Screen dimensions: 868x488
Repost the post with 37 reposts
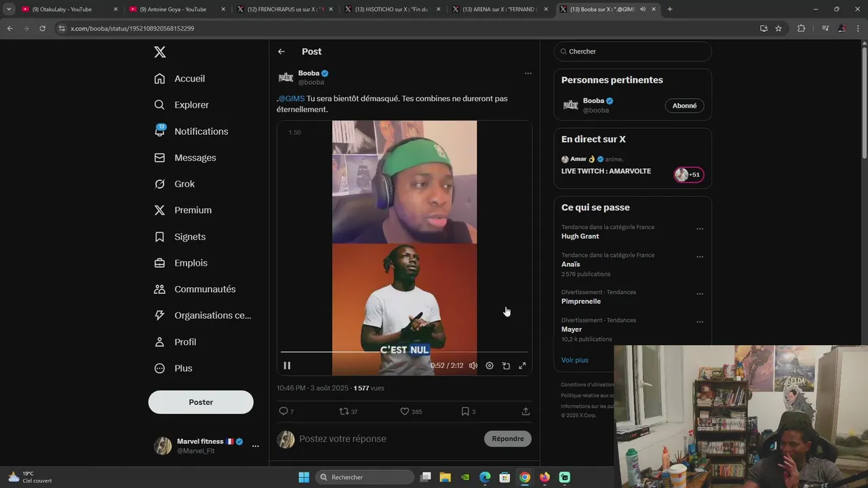click(x=344, y=411)
